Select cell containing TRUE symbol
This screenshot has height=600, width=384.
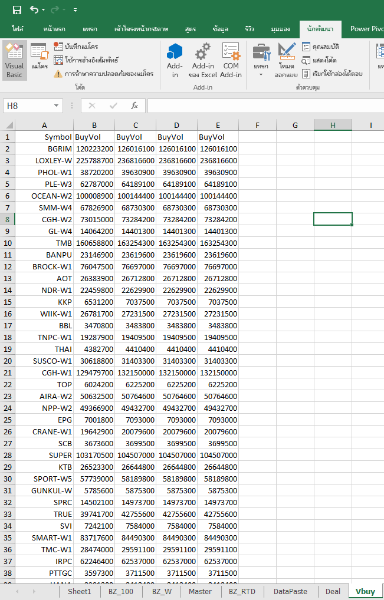(x=44, y=514)
